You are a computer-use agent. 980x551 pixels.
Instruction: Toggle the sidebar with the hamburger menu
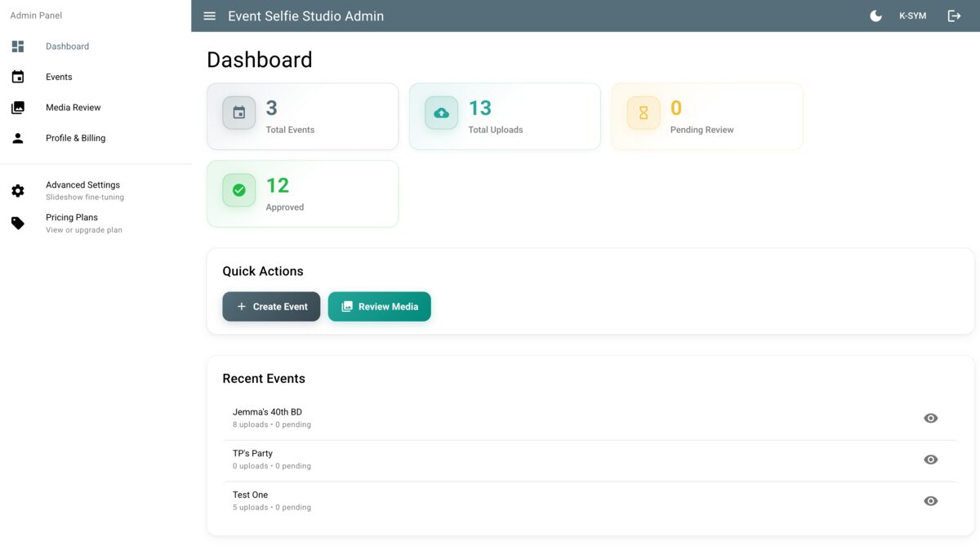click(210, 15)
